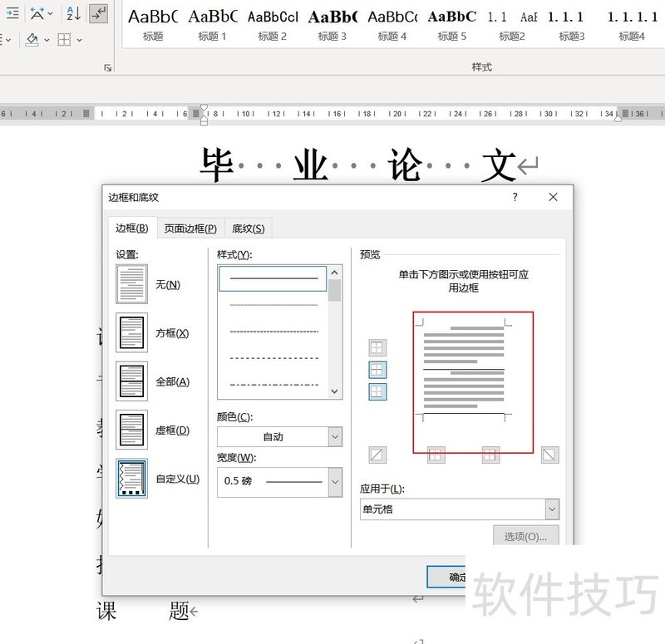The image size is (665, 644).
Task: Open the Asian layout text icon
Action: (37, 14)
